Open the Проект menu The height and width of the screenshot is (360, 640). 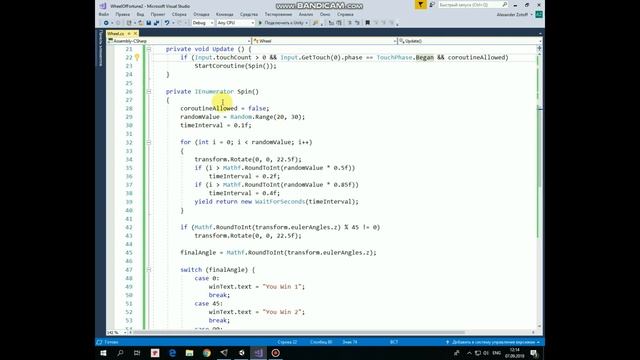click(x=158, y=14)
